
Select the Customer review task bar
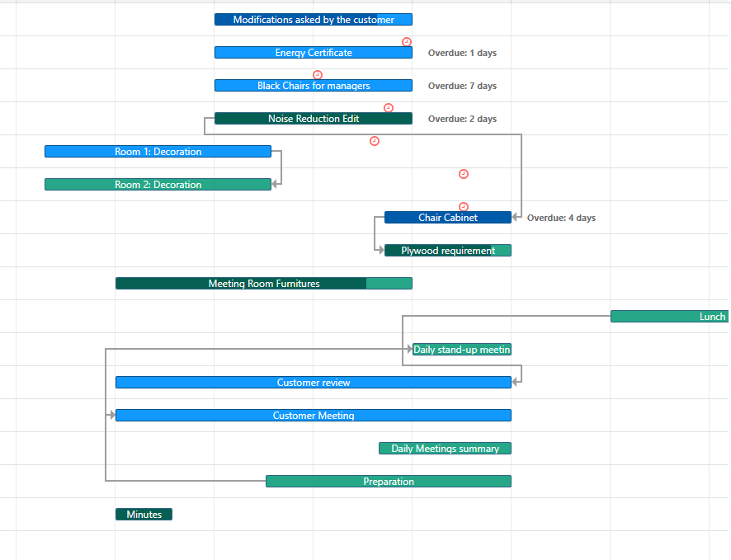click(x=314, y=382)
